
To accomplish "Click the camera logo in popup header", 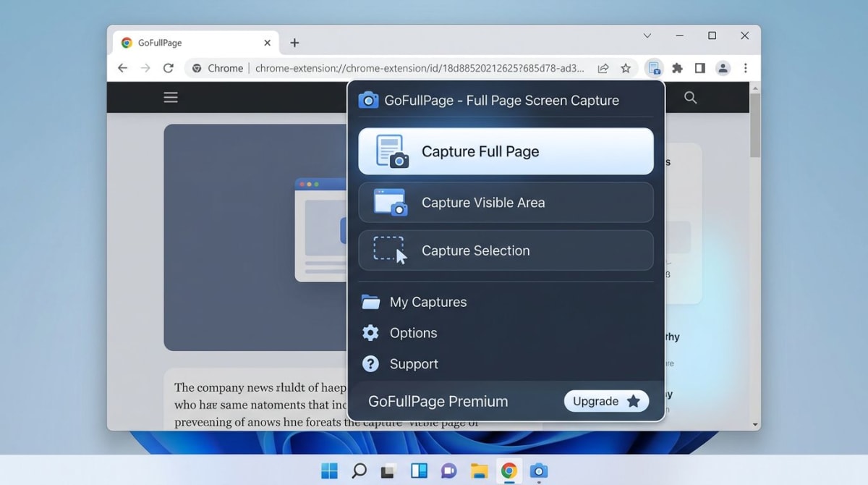I will tap(368, 100).
